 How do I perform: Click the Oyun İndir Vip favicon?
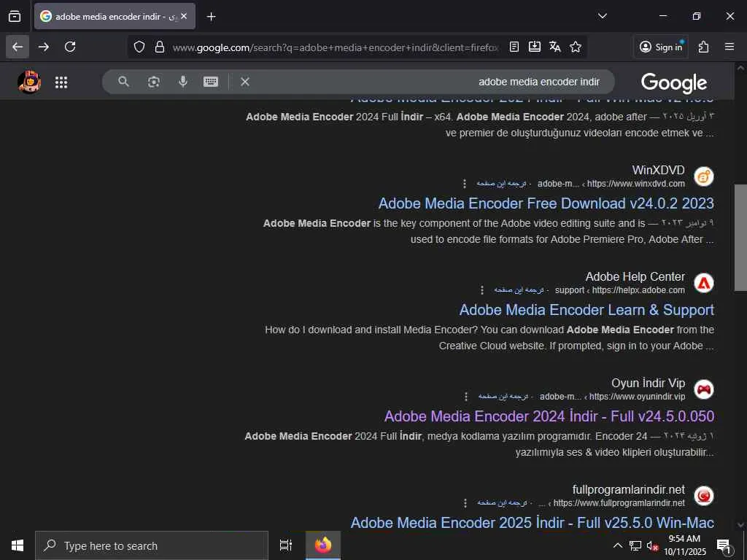pos(704,389)
